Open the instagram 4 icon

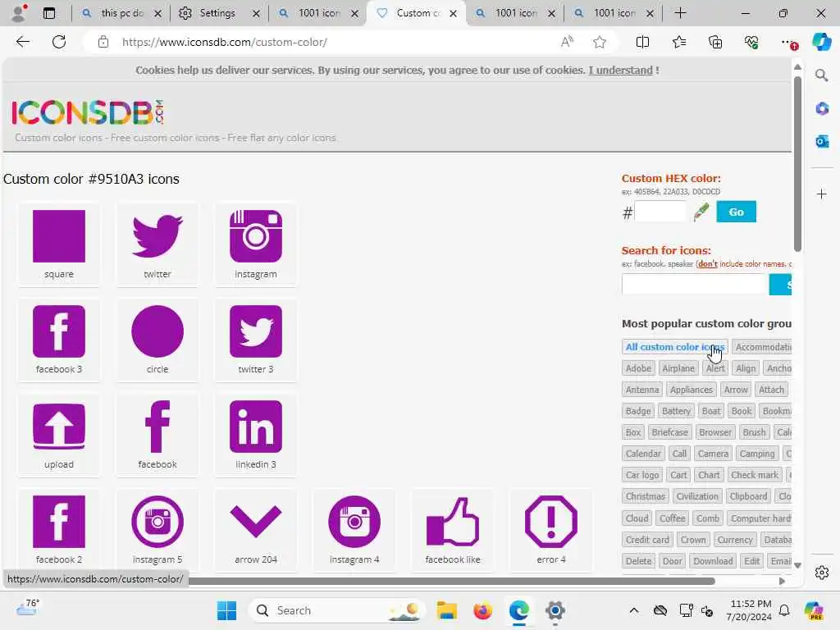pyautogui.click(x=354, y=522)
